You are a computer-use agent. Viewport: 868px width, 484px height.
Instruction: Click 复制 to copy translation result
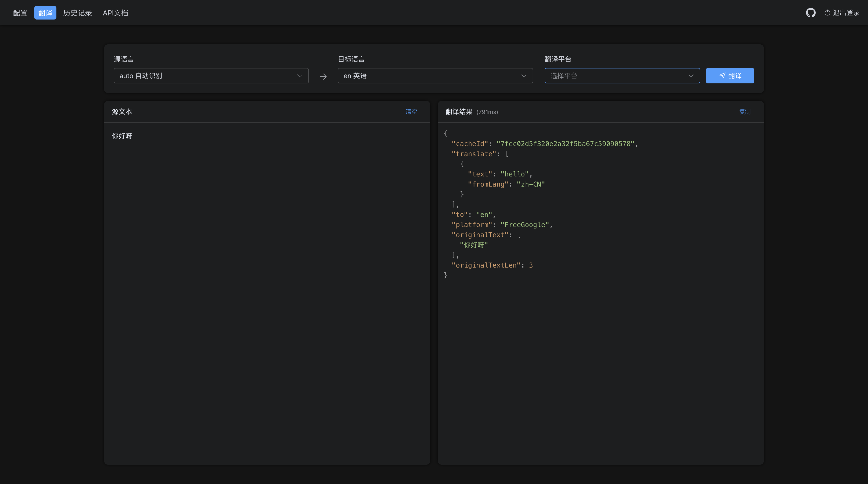[745, 112]
